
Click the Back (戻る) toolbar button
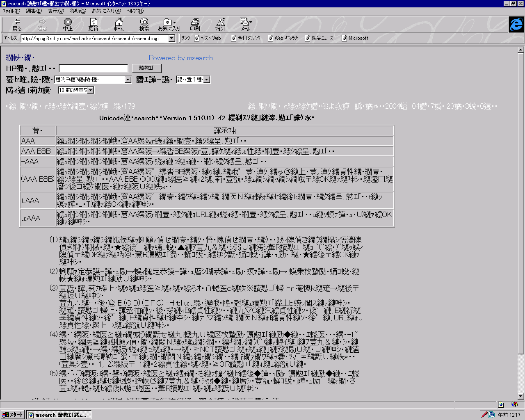coord(17,24)
